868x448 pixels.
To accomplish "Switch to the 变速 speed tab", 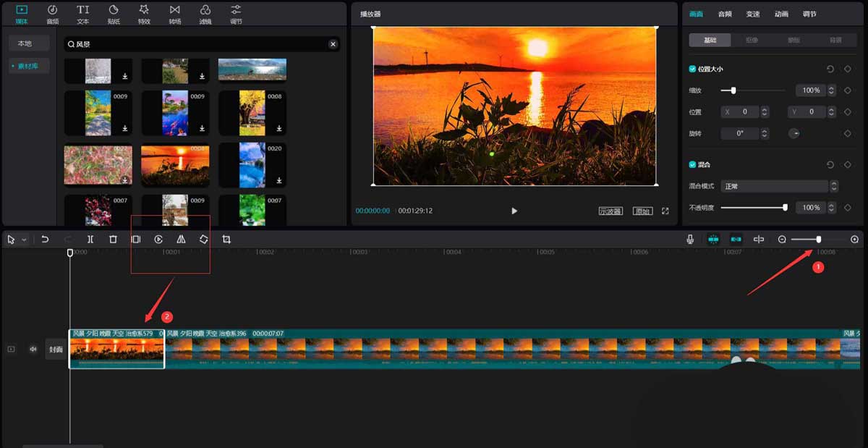I will tap(753, 14).
